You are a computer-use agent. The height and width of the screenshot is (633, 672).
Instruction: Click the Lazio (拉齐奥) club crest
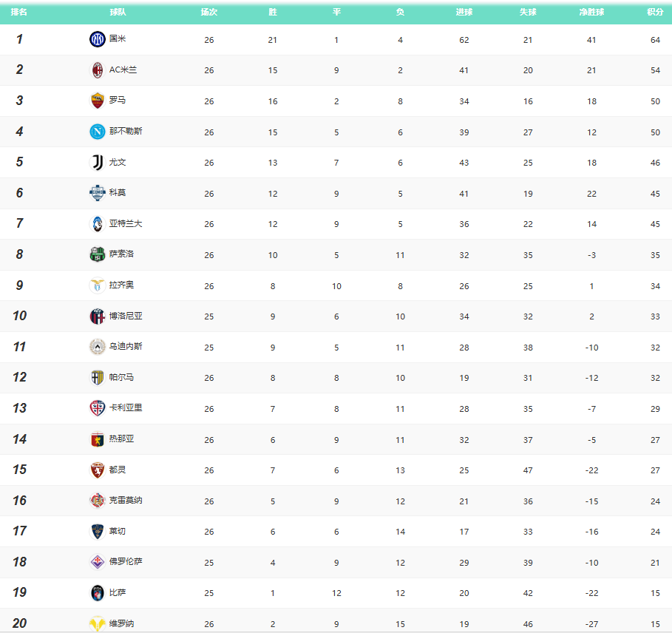(97, 285)
